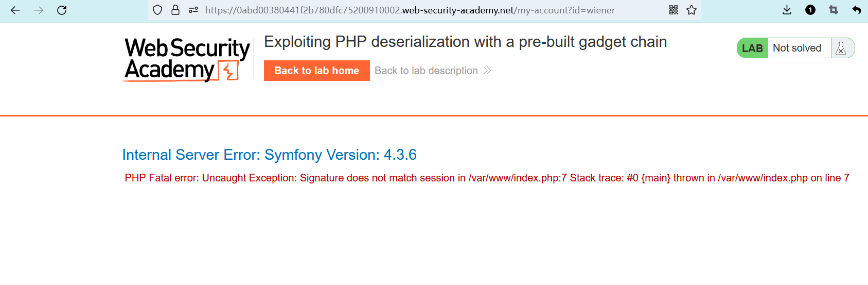Click the flask icon in lab status
868x285 pixels.
tap(841, 48)
